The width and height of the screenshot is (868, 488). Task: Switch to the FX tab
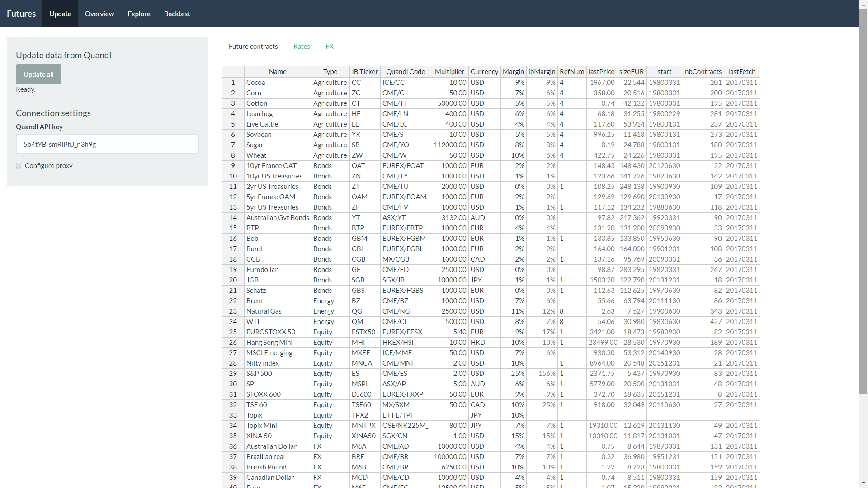(x=330, y=46)
